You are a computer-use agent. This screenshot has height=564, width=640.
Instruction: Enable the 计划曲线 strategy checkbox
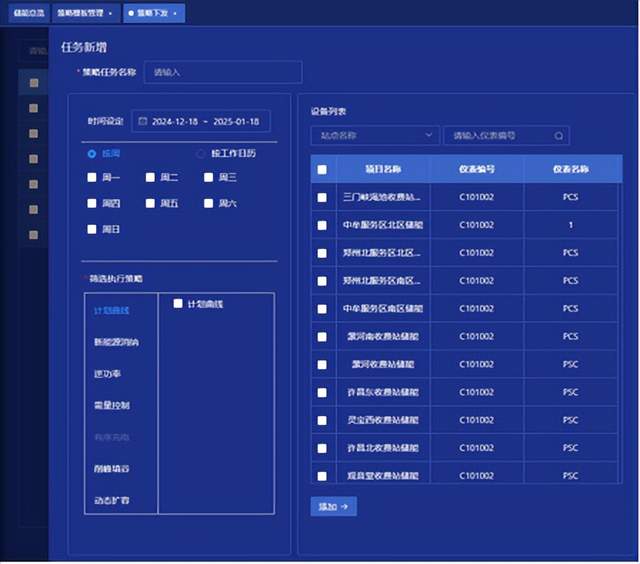click(178, 304)
